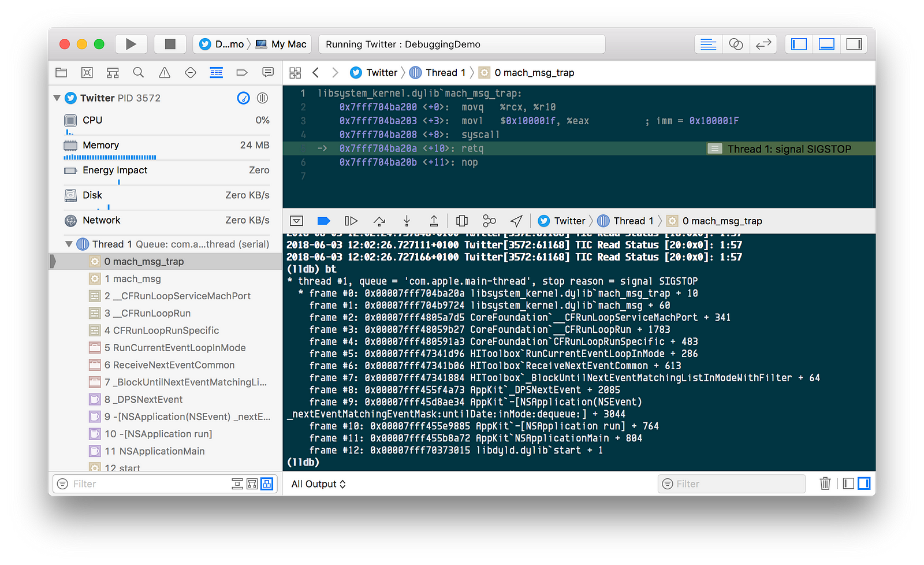
Task: Toggle show only running blocks filter
Action: point(267,484)
